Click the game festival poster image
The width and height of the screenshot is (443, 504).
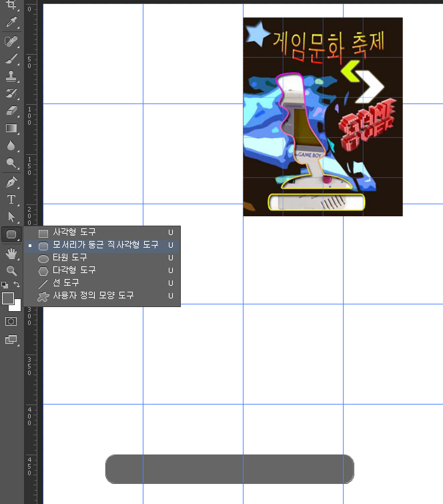[323, 117]
